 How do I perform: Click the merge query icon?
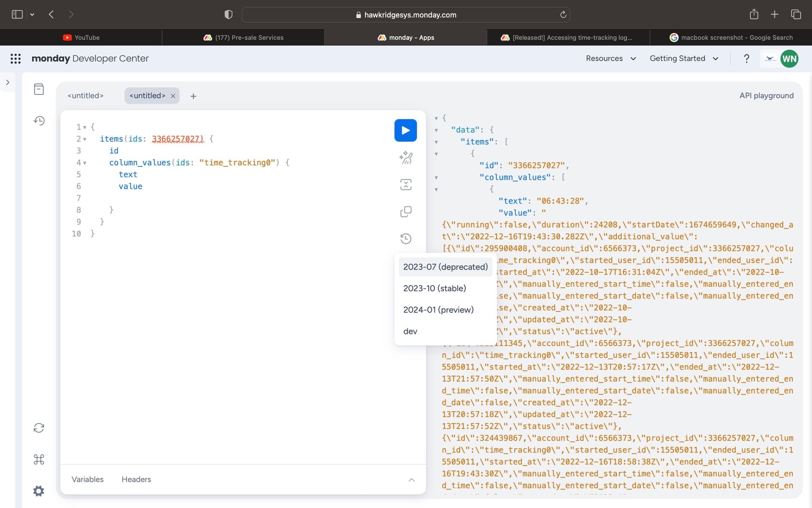click(406, 185)
